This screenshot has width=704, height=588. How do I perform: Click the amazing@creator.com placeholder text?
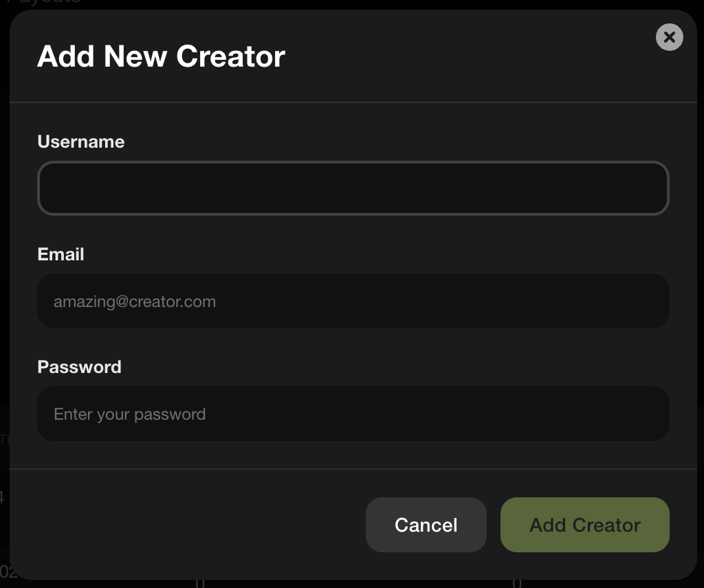point(135,302)
